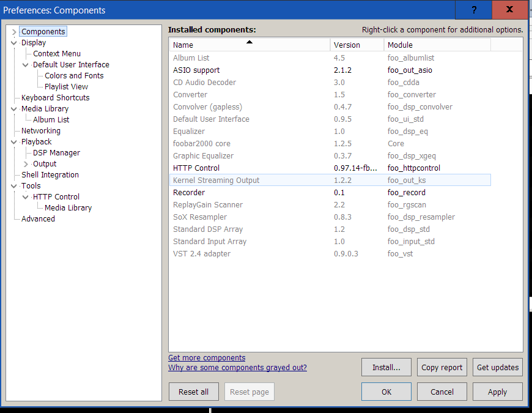Viewport: 532px width, 413px height.
Task: Collapse the Display tree node
Action: click(14, 43)
